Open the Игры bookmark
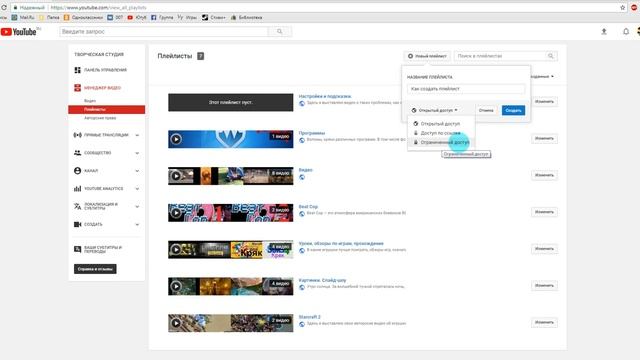The image size is (640, 360). click(187, 18)
